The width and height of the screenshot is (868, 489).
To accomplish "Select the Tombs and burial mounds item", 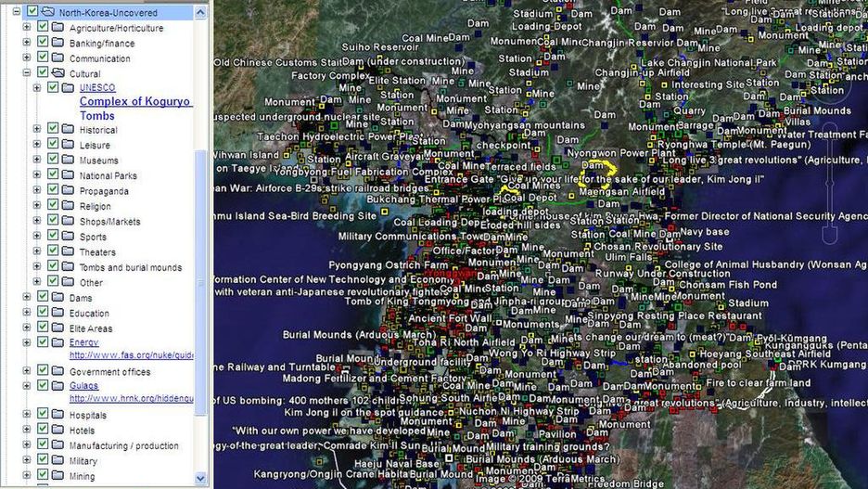I will [x=130, y=267].
